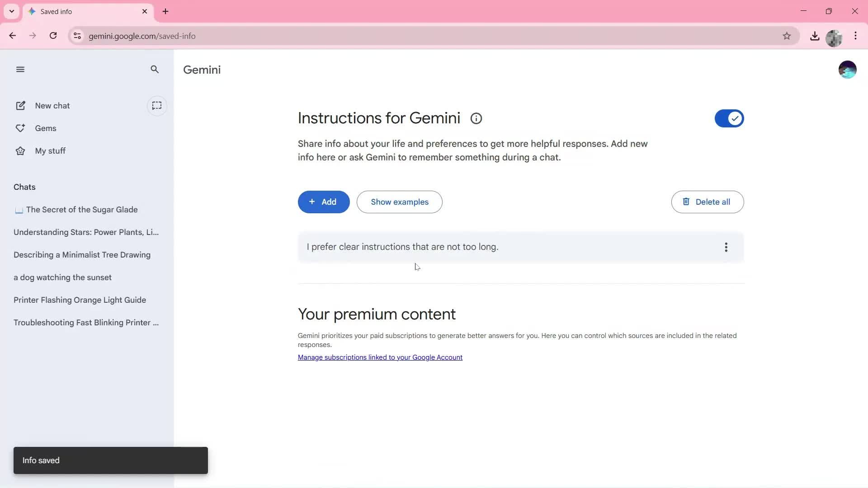Image resolution: width=868 pixels, height=488 pixels.
Task: Click the Google account profile picture
Action: [847, 69]
